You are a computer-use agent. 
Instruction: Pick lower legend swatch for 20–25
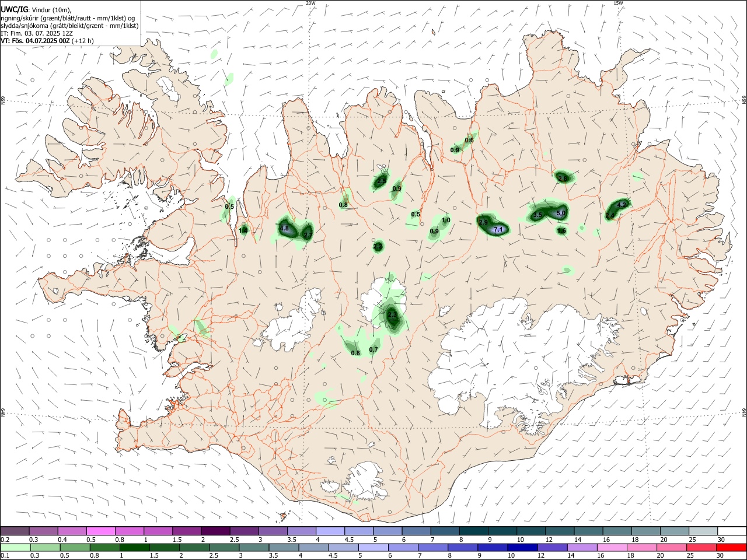pyautogui.click(x=671, y=547)
